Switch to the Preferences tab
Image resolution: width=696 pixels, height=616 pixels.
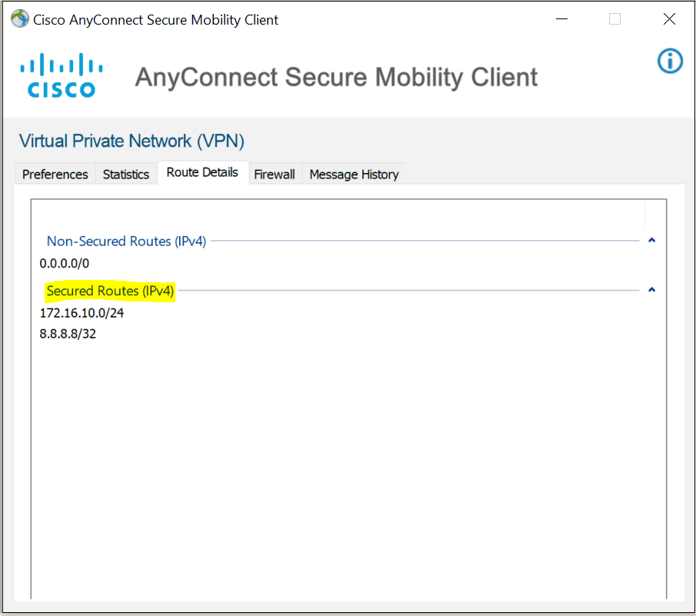click(x=55, y=175)
